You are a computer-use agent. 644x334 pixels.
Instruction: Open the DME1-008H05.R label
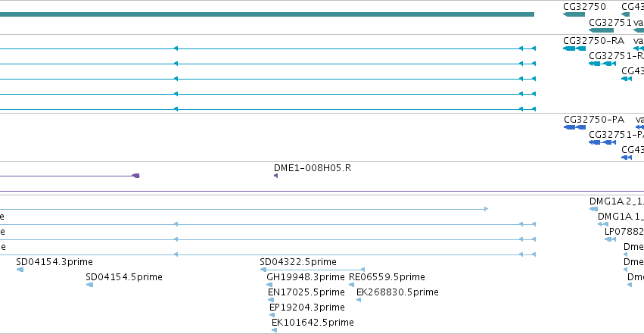point(313,168)
